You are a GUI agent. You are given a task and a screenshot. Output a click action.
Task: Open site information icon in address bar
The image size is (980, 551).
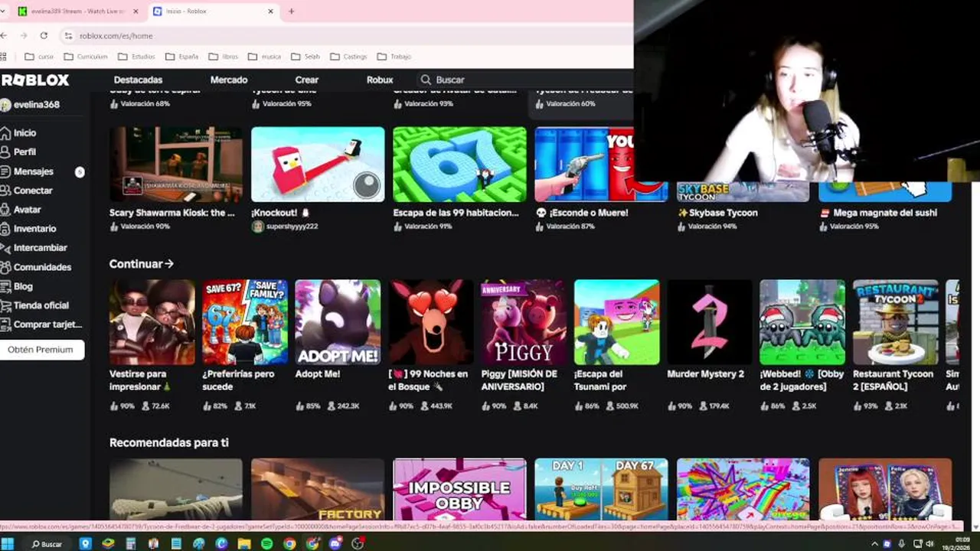68,35
